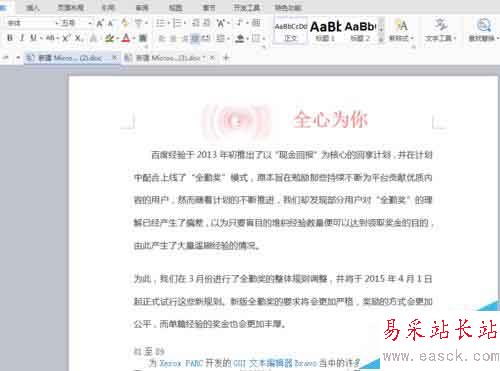Open find and replace
The image size is (500, 371).
(484, 31)
